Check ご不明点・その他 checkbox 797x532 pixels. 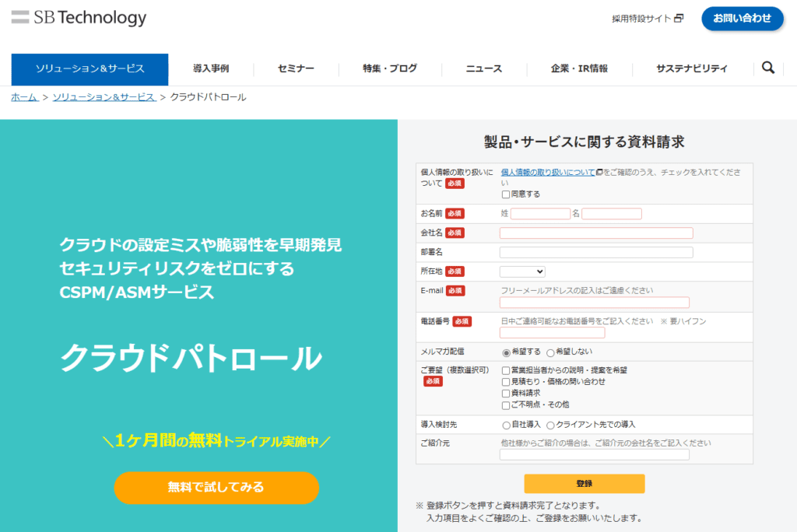point(506,405)
